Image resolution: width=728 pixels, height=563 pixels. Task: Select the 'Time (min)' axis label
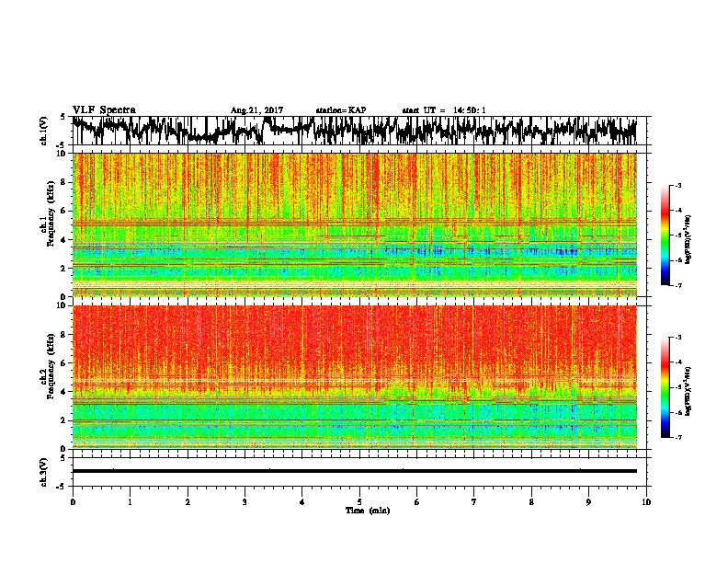(x=368, y=511)
